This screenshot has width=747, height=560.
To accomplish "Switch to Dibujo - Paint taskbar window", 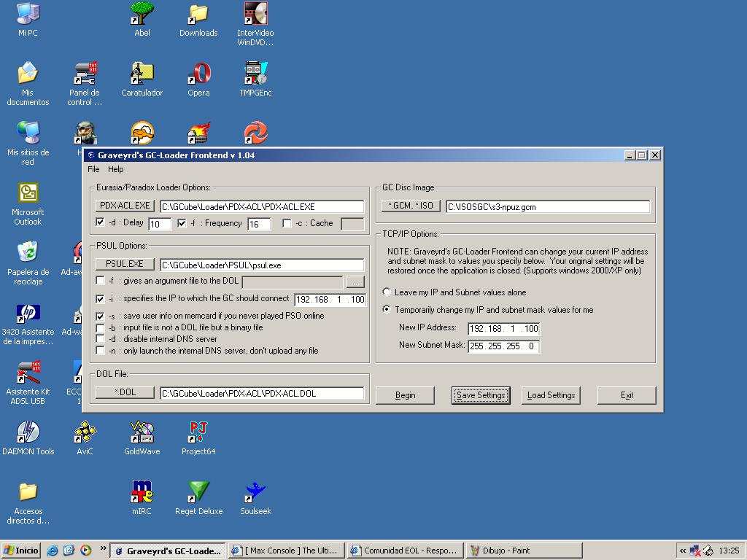I will pyautogui.click(x=524, y=551).
